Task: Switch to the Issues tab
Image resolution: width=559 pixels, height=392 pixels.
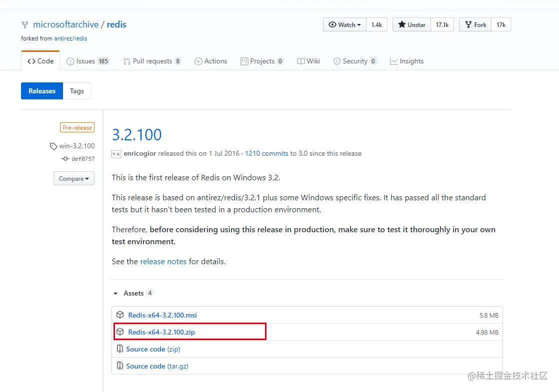Action: tap(87, 61)
